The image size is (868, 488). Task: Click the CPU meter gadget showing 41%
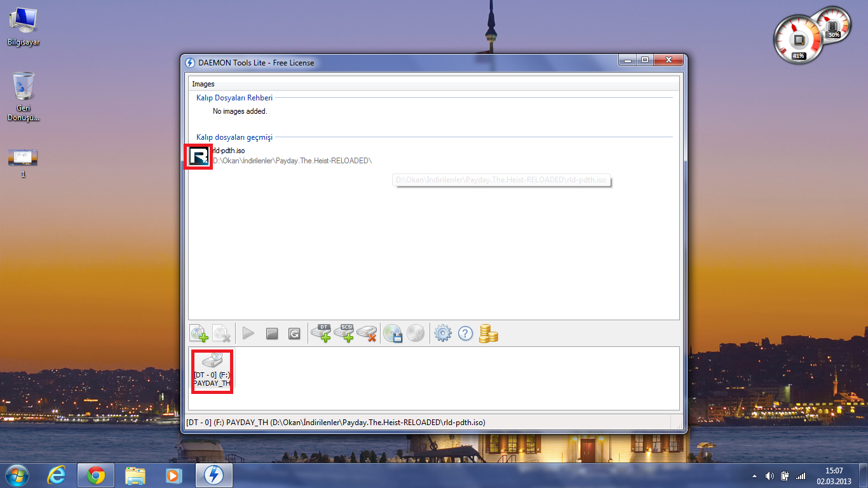click(x=798, y=39)
